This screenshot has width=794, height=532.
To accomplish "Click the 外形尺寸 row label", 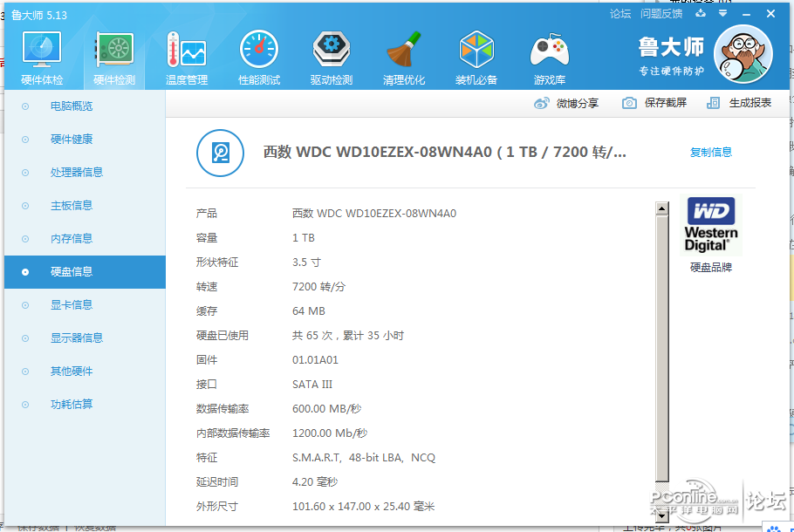I will [216, 507].
